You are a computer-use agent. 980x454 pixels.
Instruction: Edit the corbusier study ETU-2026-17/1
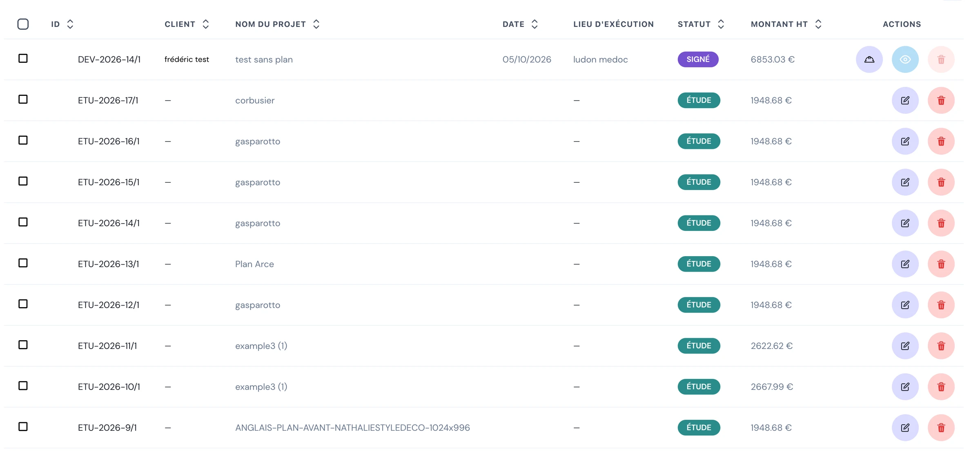point(905,100)
